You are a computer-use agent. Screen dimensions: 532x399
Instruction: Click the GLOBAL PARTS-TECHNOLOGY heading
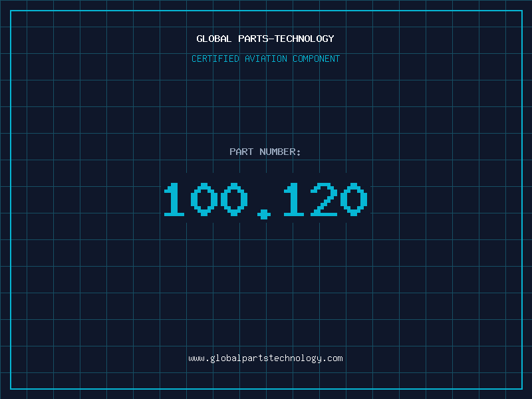[265, 39]
